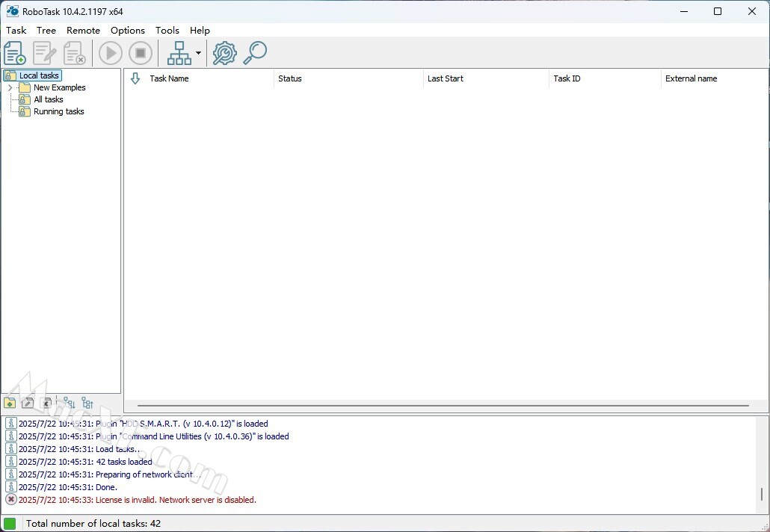Click the info icon on the "Load tasks" log line
The image size is (770, 532).
tap(10, 448)
